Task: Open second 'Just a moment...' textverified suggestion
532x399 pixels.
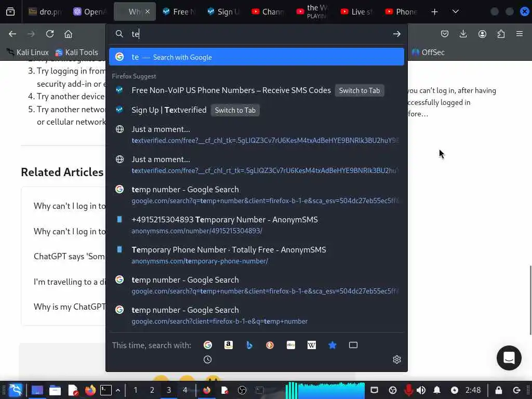Action: pos(257,165)
